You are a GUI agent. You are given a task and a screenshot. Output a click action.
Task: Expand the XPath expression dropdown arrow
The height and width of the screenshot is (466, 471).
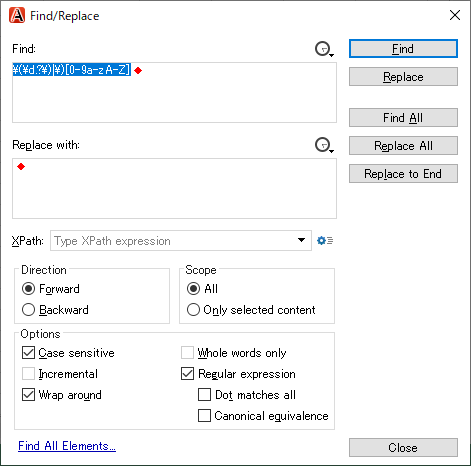[x=301, y=240]
